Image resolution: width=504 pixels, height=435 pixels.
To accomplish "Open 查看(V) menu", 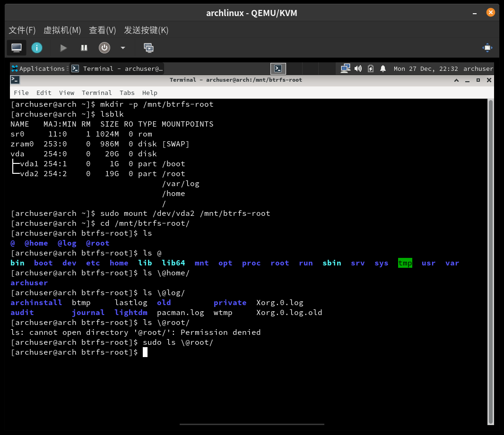I will pos(102,30).
